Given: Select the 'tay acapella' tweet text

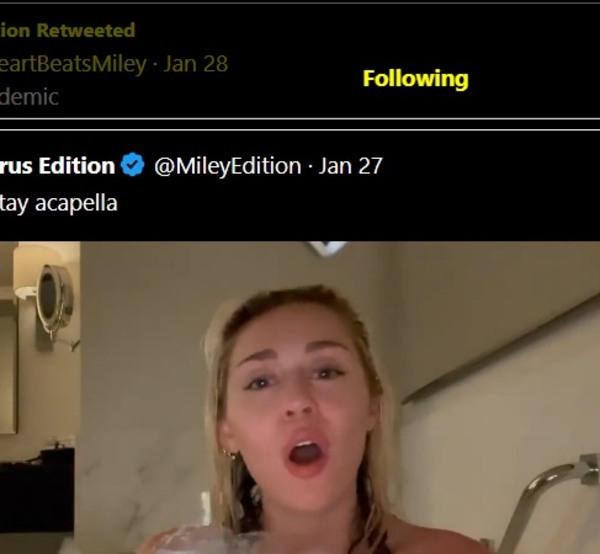Looking at the screenshot, I should (x=59, y=203).
